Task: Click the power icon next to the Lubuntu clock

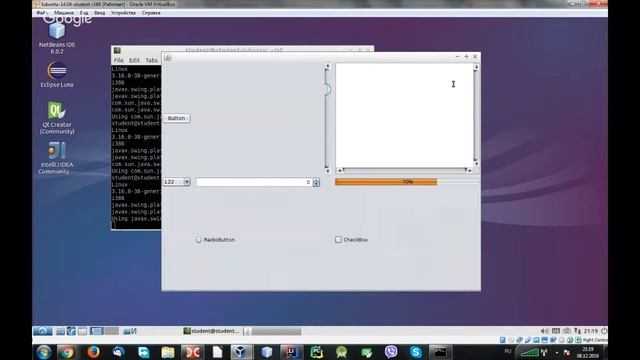Action: point(604,331)
